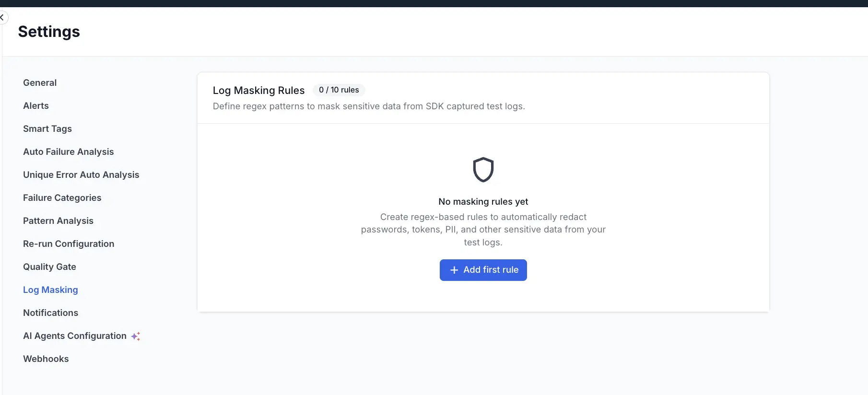Click the Settings page title
868x395 pixels.
(x=49, y=32)
